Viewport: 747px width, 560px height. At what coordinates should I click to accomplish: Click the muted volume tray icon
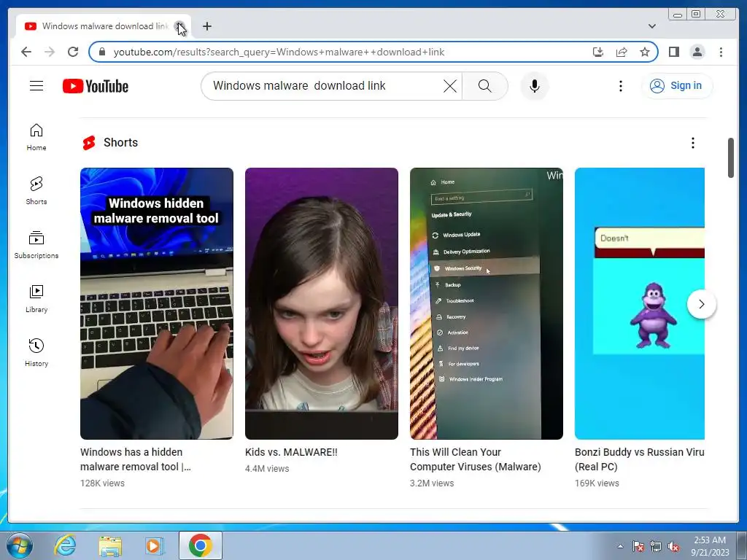673,547
